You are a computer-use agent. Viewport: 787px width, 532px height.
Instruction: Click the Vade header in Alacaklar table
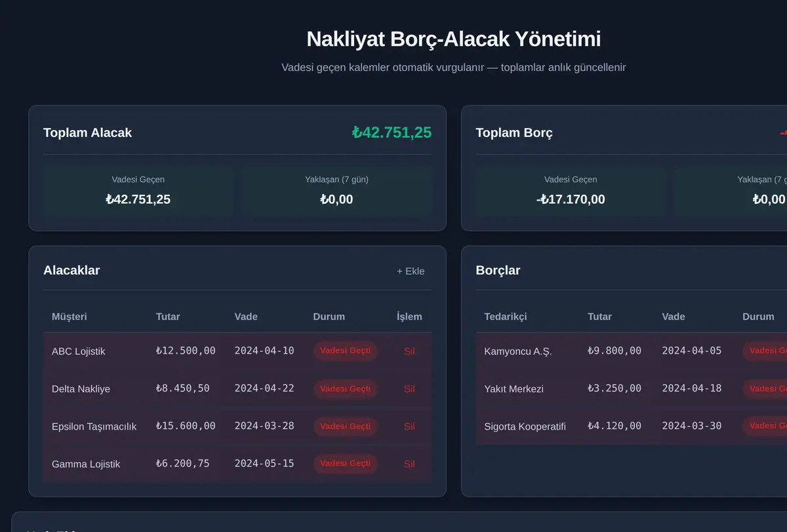point(246,316)
